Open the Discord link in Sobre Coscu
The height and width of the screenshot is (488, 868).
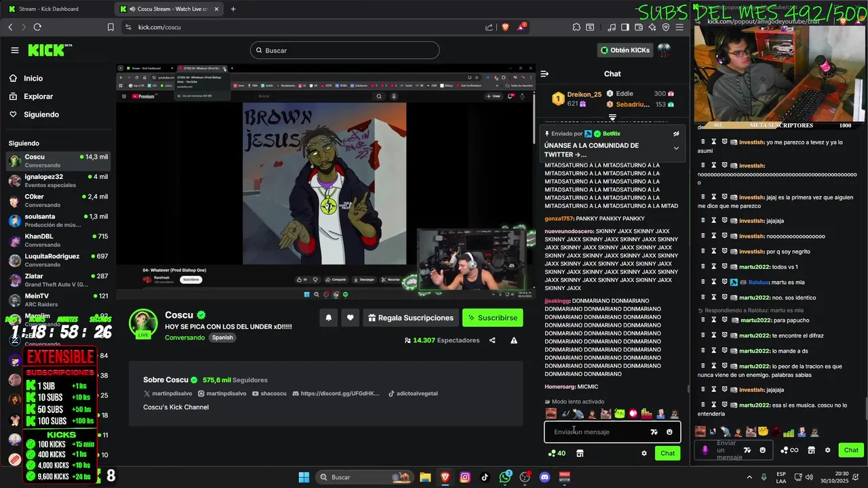pyautogui.click(x=336, y=393)
